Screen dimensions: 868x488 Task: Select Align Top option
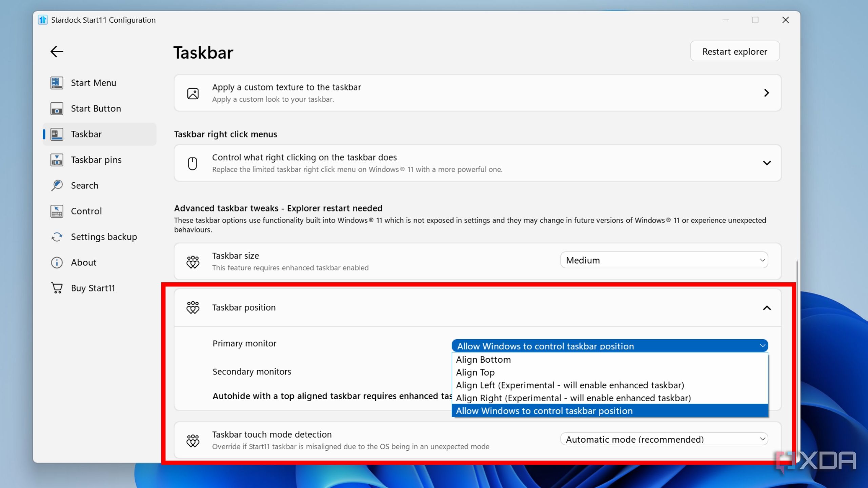(610, 372)
